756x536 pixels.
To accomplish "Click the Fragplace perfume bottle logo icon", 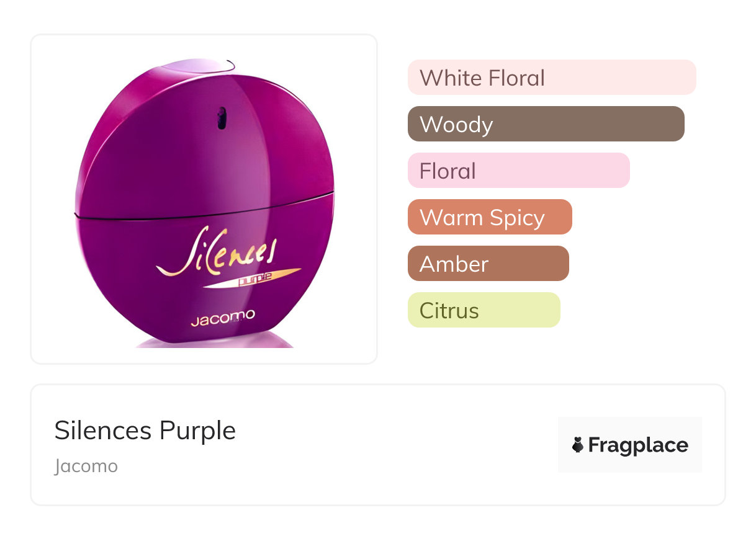I will pos(578,445).
